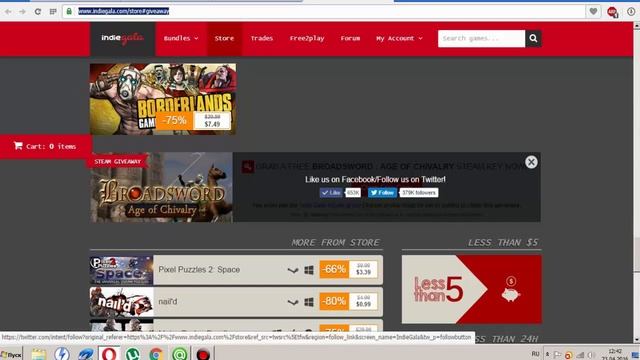Go to the Trades page
This screenshot has height=360, width=640.
point(262,38)
